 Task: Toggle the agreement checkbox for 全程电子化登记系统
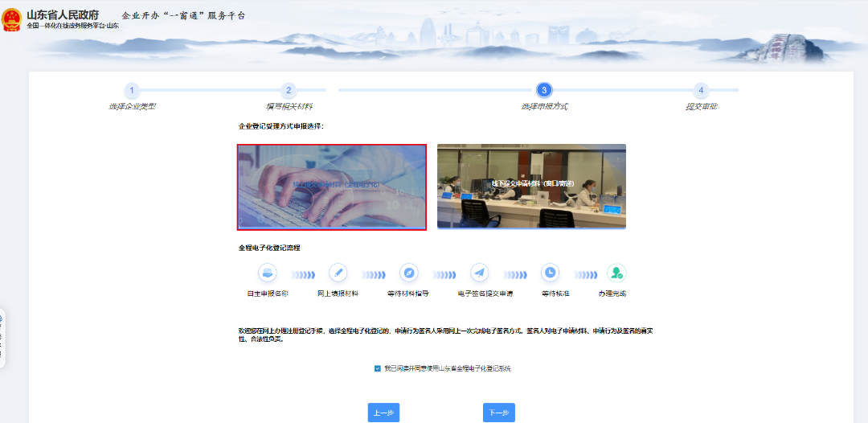point(378,368)
